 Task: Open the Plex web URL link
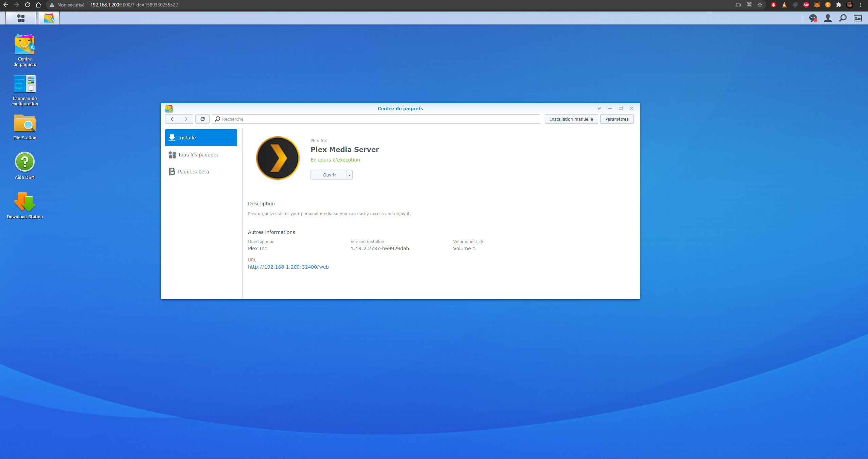click(288, 267)
